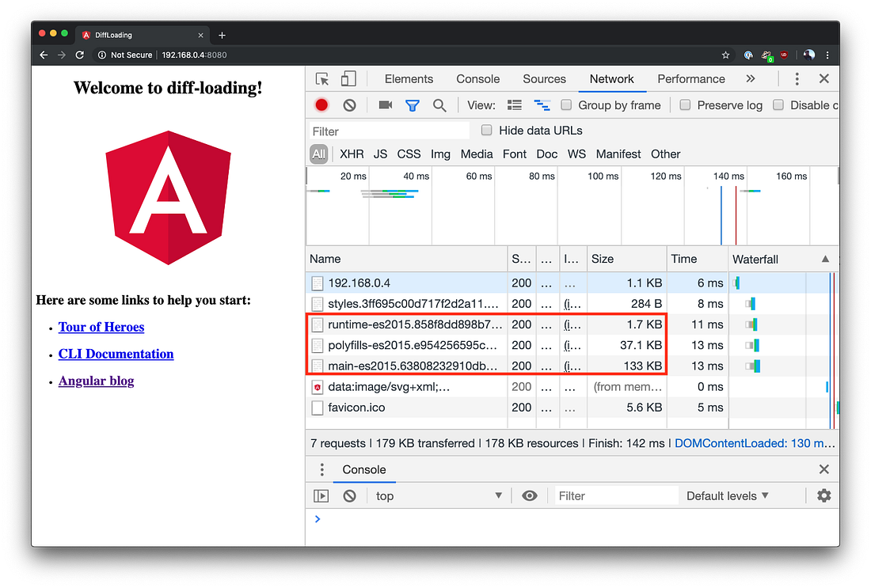Screen dimensions: 871x588
Task: Open console settings gear
Action: tap(823, 495)
